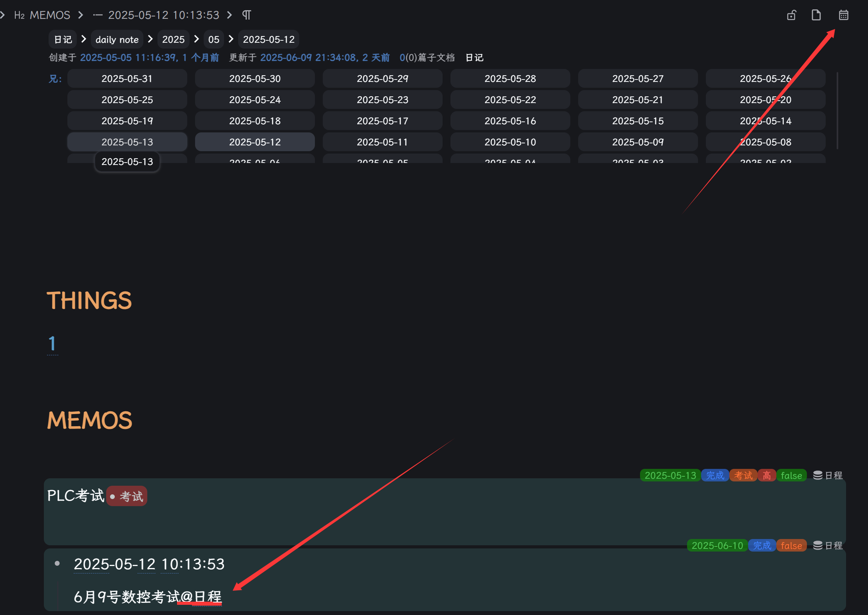
Task: Click the green false tag on first block
Action: (x=791, y=476)
